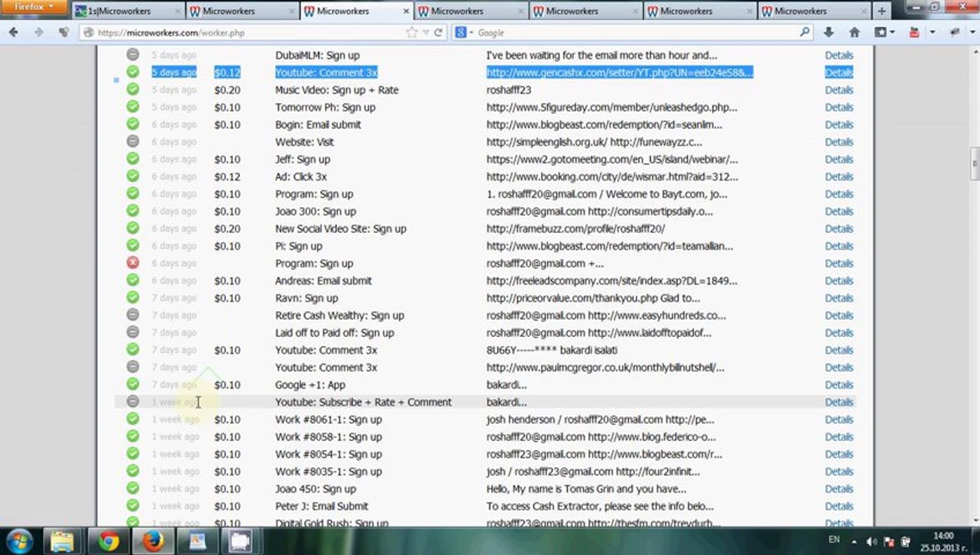
Task: Launch Google Chrome from the taskbar
Action: (x=109, y=541)
